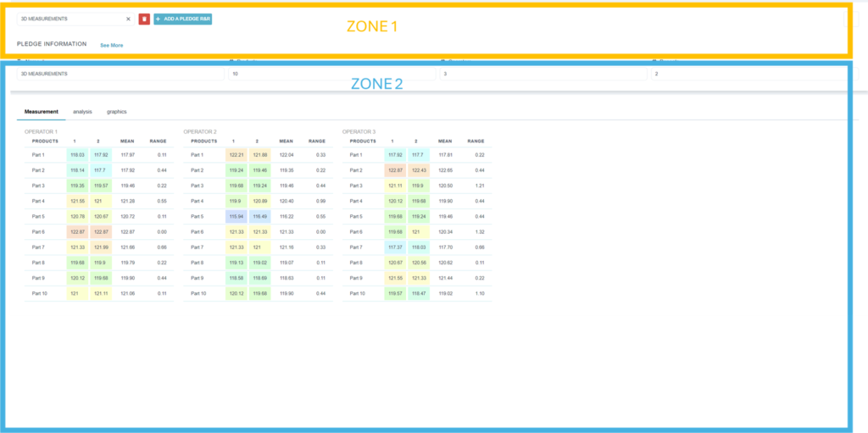Image resolution: width=868 pixels, height=433 pixels.
Task: Clear the 3D MEASUREMENTS selection with the X
Action: click(129, 19)
